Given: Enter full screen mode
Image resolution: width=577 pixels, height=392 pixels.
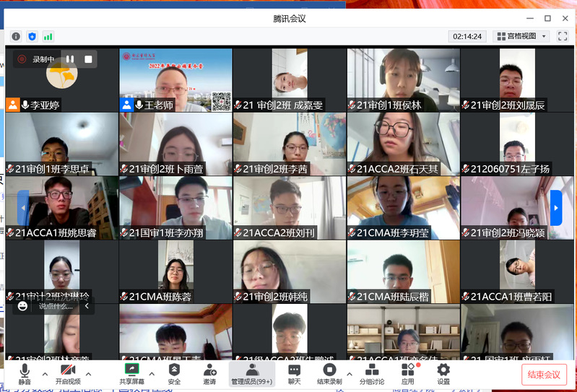Looking at the screenshot, I should (563, 36).
